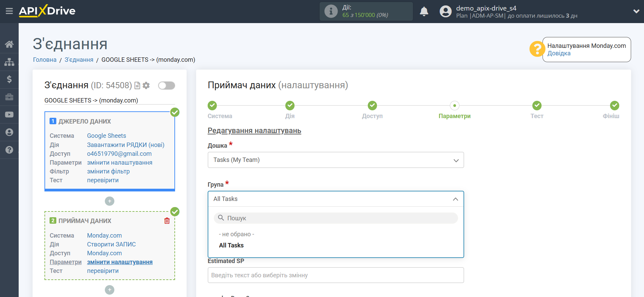This screenshot has width=644, height=297.
Task: Collapse the Група dropdown All Tasks
Action: (336, 199)
